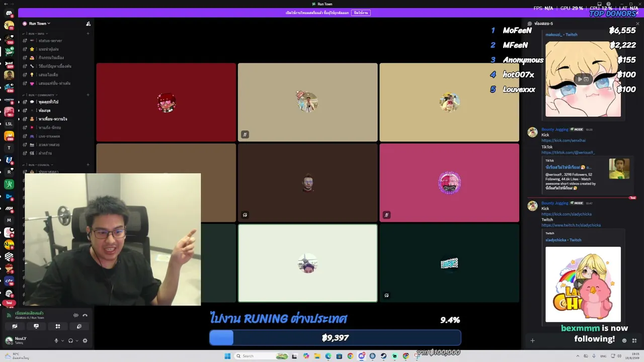Viewport: 644px width, 362px height.
Task: Expand the Run Town server dropdown
Action: (39, 24)
